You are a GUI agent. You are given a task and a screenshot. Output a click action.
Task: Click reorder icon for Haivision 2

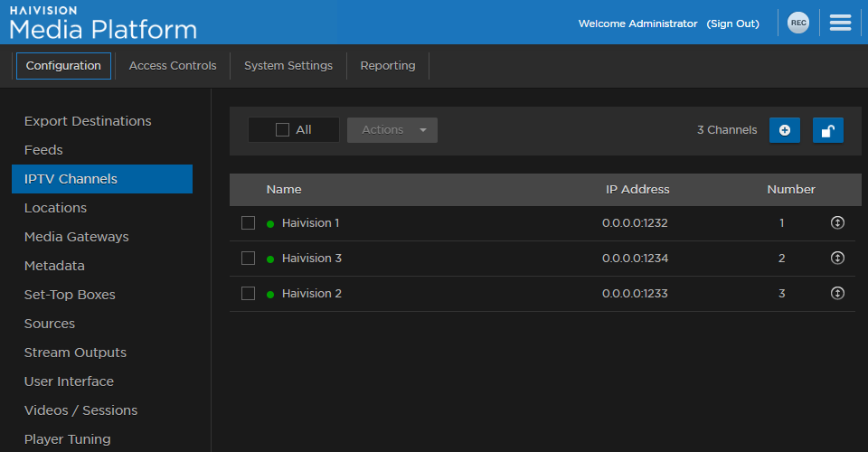[x=837, y=293]
